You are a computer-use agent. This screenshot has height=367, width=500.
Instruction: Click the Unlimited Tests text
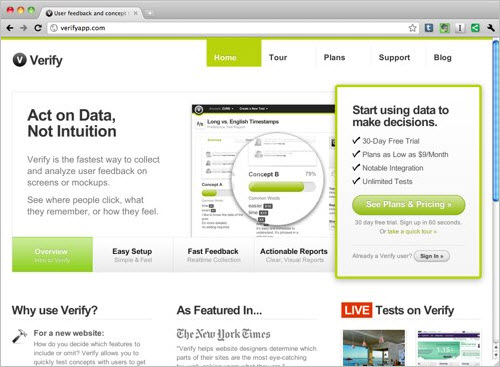pos(387,182)
